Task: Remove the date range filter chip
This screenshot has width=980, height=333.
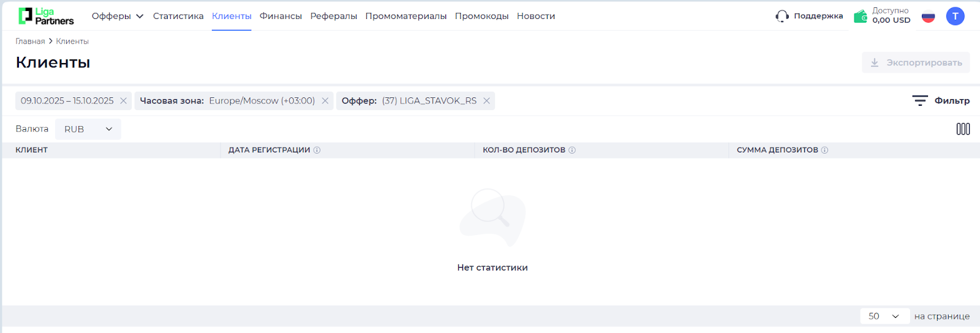Action: pyautogui.click(x=123, y=101)
